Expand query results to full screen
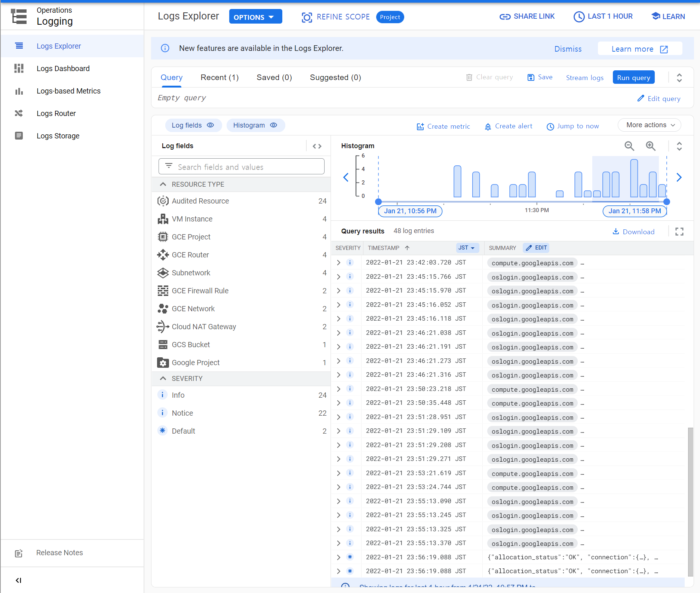700x593 pixels. pyautogui.click(x=679, y=232)
